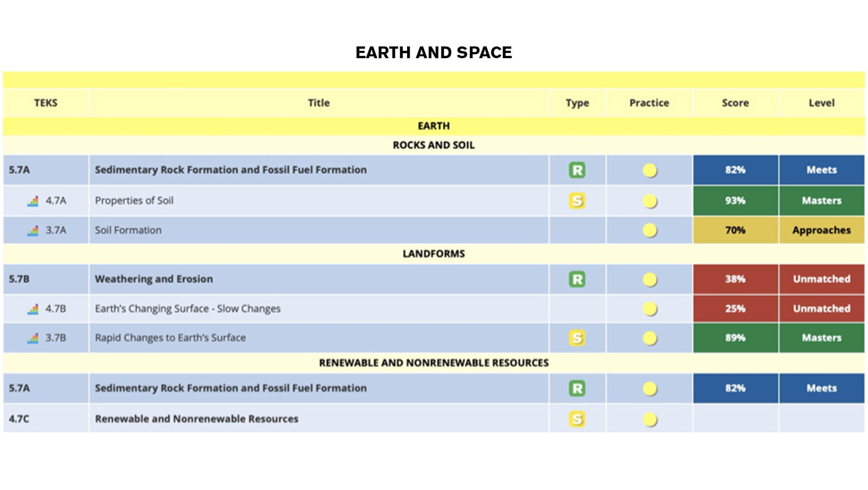Click the Meets level in the Rocks and Soil section
The height and width of the screenshot is (490, 868).
822,170
